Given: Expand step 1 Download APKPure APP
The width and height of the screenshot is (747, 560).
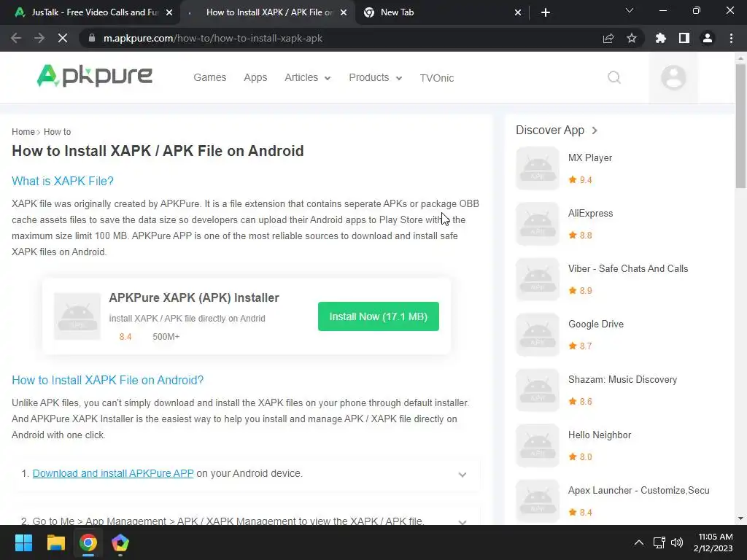Looking at the screenshot, I should (x=462, y=474).
